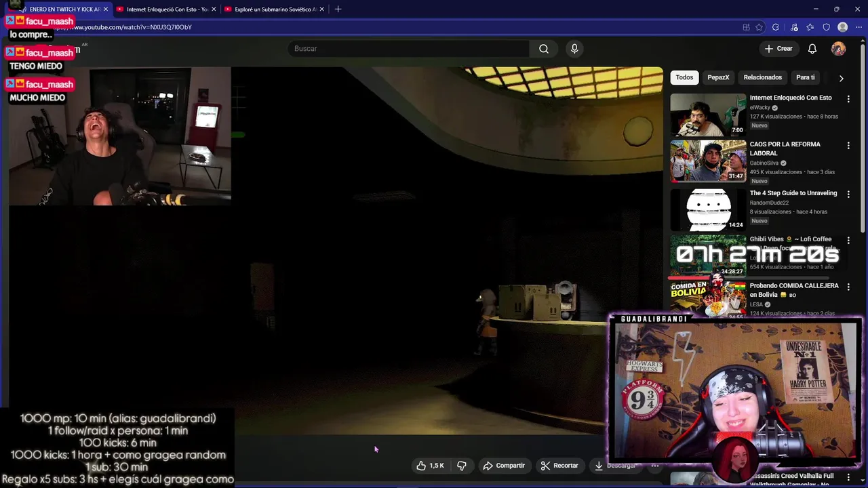Open the browser profile avatar
This screenshot has height=488, width=868.
coord(843,27)
